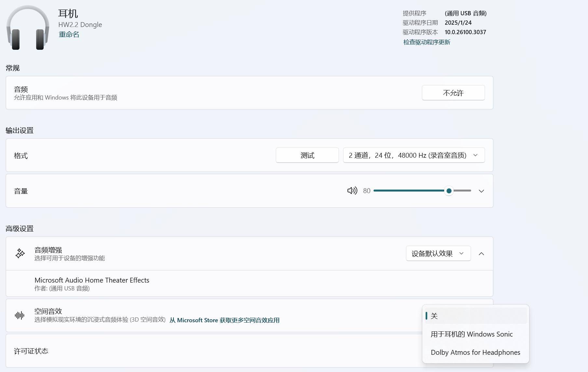Open 检查驱动程序更新 link
This screenshot has width=588, height=372.
pyautogui.click(x=427, y=42)
